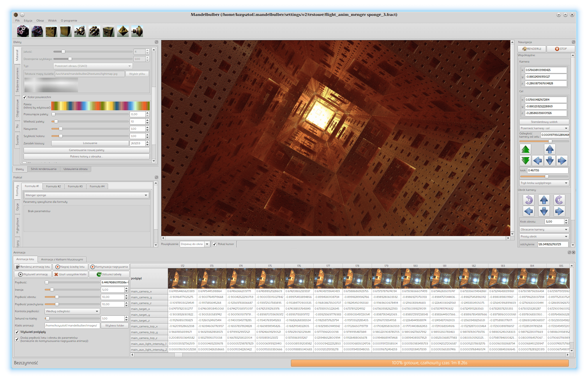The image size is (588, 380).
Task: Switch to the Formuła #2 tab
Action: [53, 187]
